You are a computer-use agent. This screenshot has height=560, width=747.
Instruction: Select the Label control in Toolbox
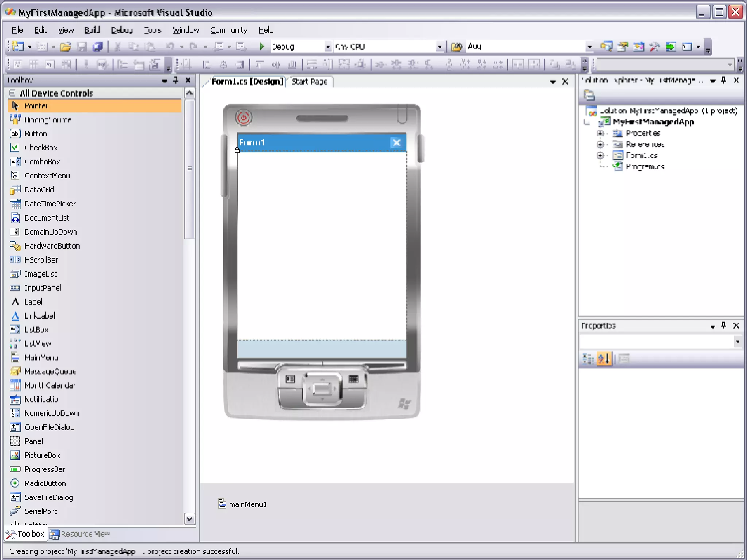(94, 302)
